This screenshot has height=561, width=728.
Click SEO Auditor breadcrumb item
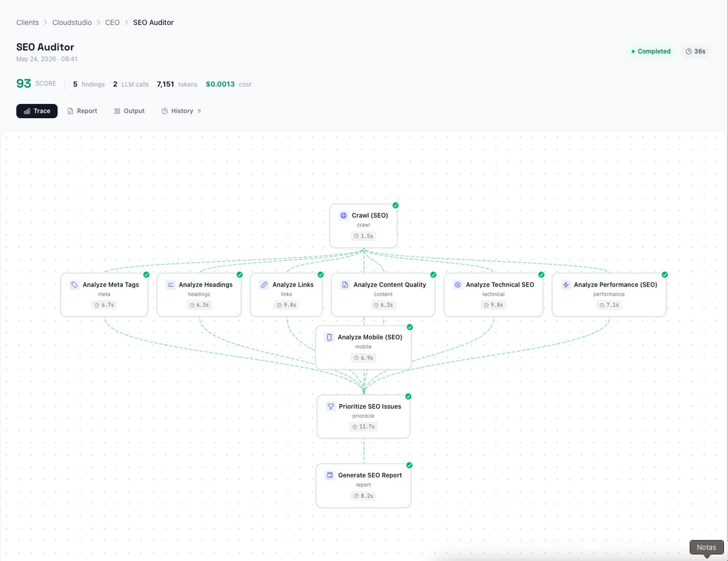[154, 23]
